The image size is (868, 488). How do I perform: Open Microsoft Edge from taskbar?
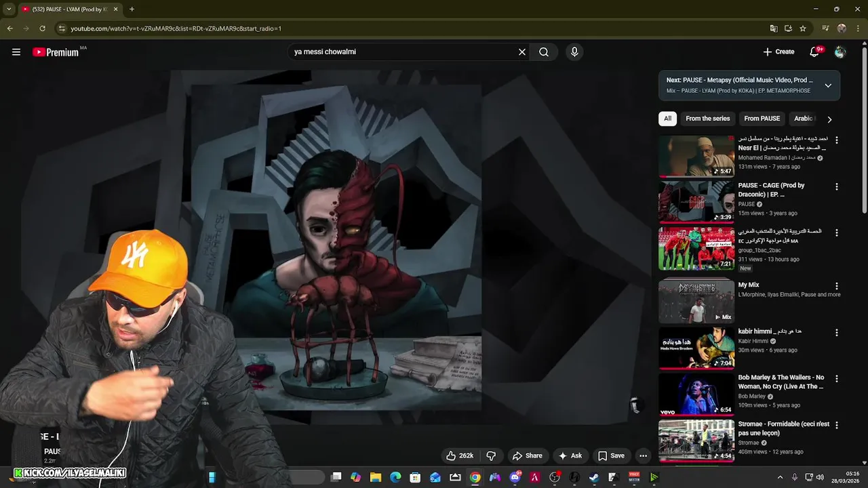[x=395, y=477]
